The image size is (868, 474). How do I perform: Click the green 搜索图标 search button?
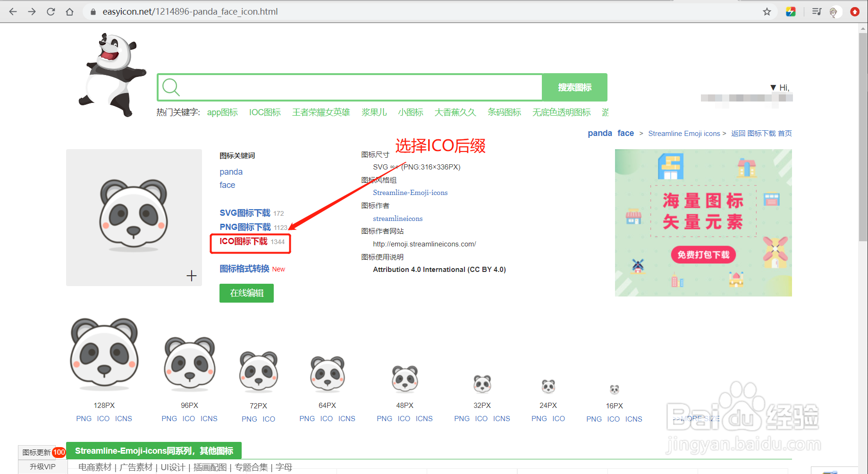575,87
